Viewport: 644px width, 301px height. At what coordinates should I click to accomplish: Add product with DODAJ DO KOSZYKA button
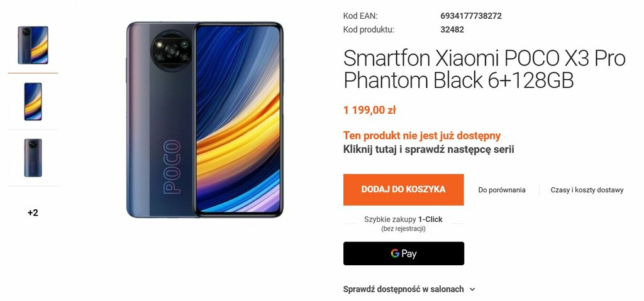click(403, 189)
